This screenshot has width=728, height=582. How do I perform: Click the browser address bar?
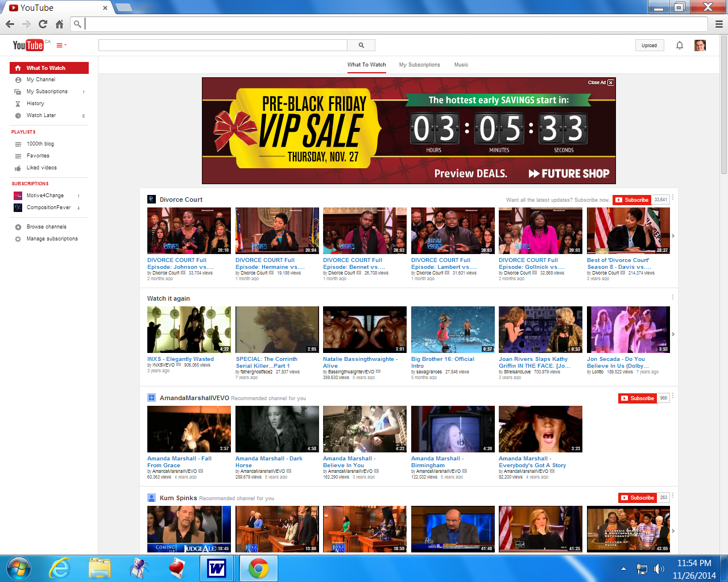click(390, 24)
